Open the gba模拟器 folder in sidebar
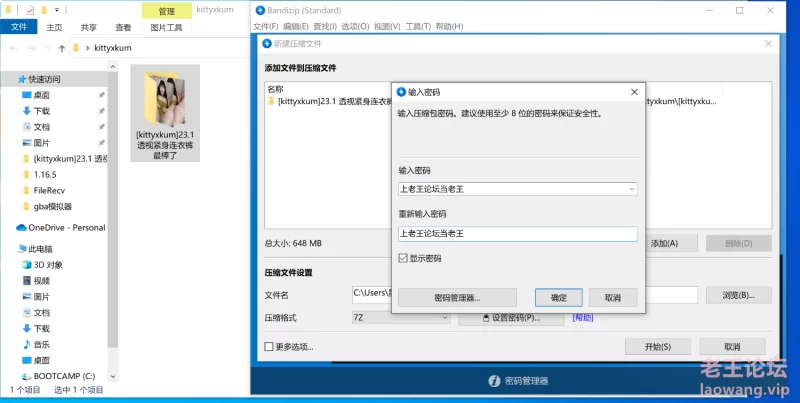 (x=53, y=206)
